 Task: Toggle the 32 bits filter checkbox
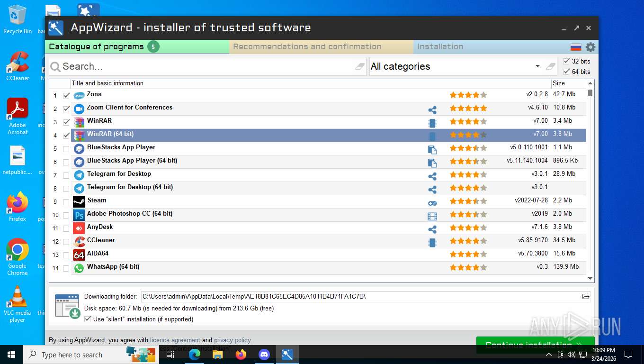coord(566,61)
